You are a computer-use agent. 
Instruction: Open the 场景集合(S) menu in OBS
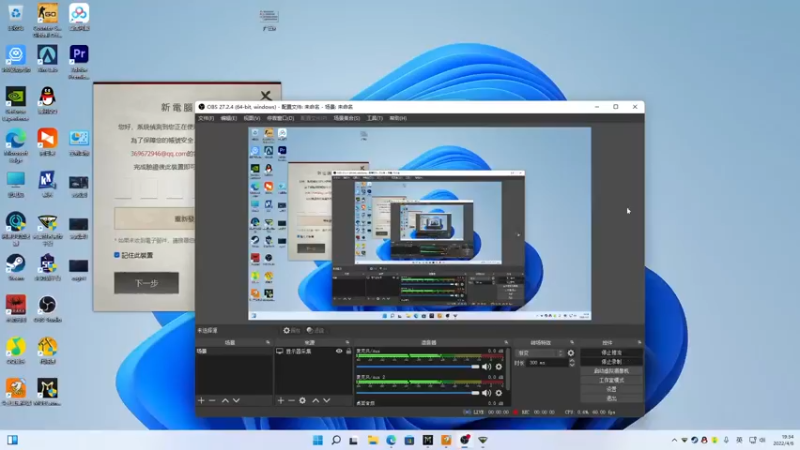346,118
